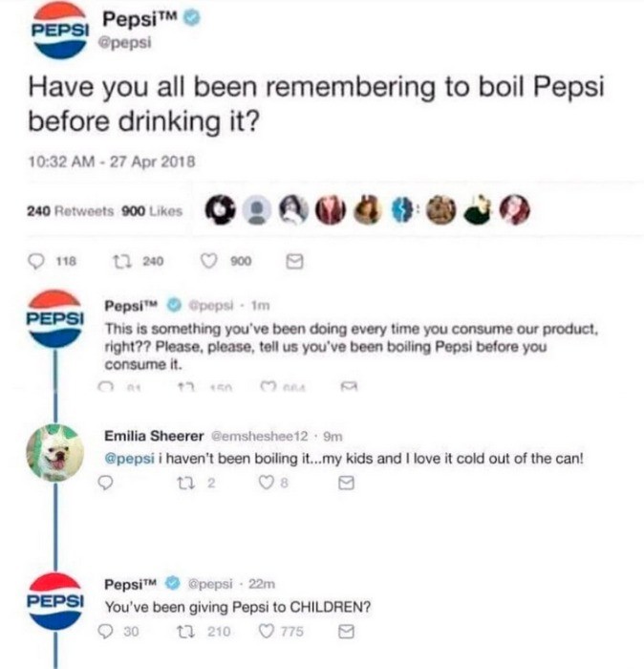Image resolution: width=644 pixels, height=669 pixels.
Task: Reply to the CHILDREN tweet showing 30
Action: (105, 632)
